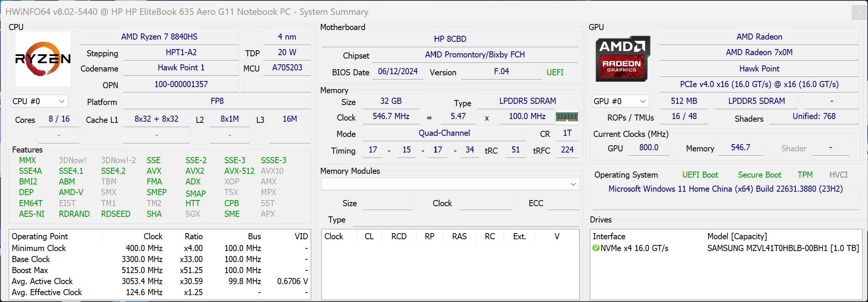Click the CL column header in memory table
Viewport: 868px width, 302px height.
click(369, 236)
